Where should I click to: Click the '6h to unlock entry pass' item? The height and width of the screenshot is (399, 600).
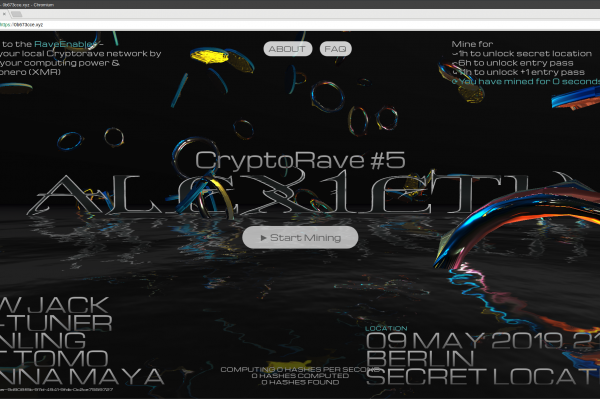(x=515, y=63)
